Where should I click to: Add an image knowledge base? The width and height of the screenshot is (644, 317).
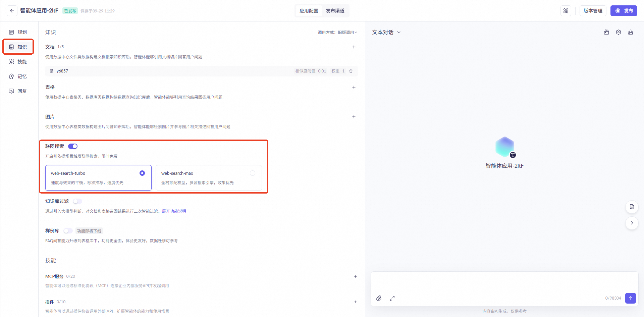pyautogui.click(x=354, y=117)
